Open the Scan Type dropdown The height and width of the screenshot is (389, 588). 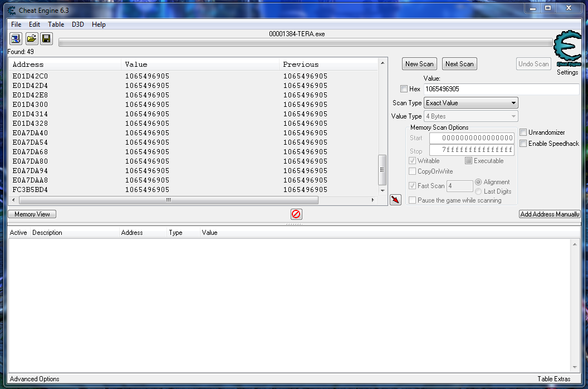[471, 103]
